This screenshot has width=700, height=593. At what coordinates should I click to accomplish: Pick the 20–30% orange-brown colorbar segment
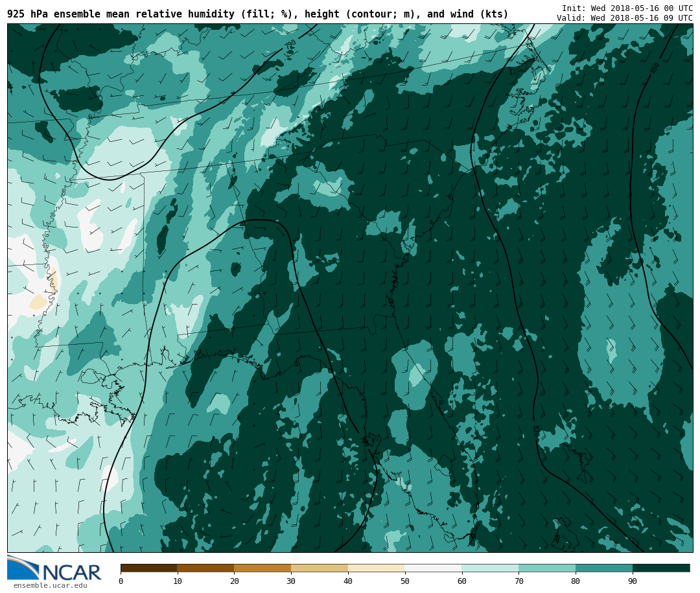(262, 568)
